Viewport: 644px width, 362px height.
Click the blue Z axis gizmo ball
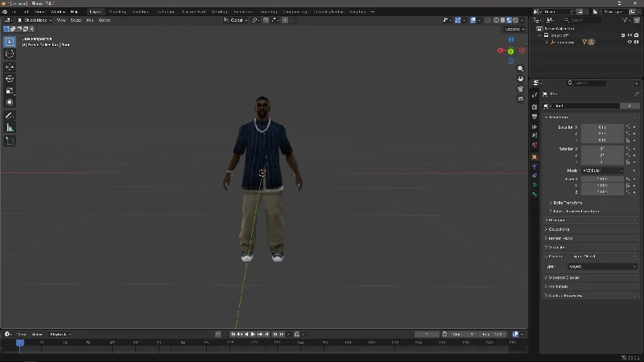(x=511, y=39)
